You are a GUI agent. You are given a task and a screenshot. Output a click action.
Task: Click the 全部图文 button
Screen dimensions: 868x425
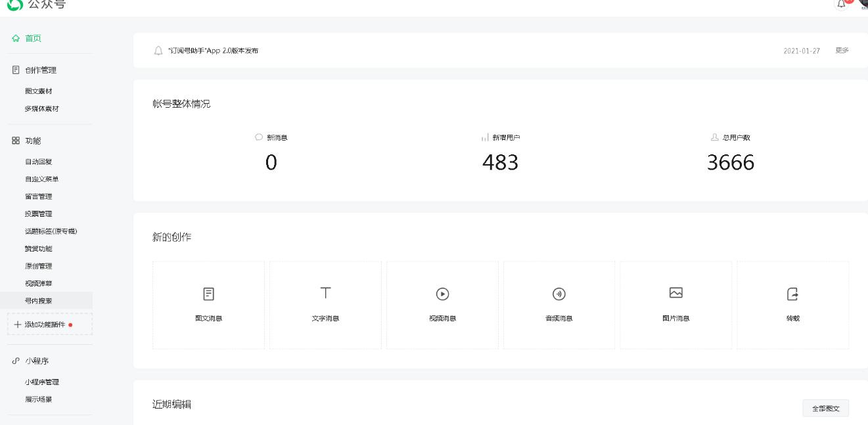[x=825, y=409]
